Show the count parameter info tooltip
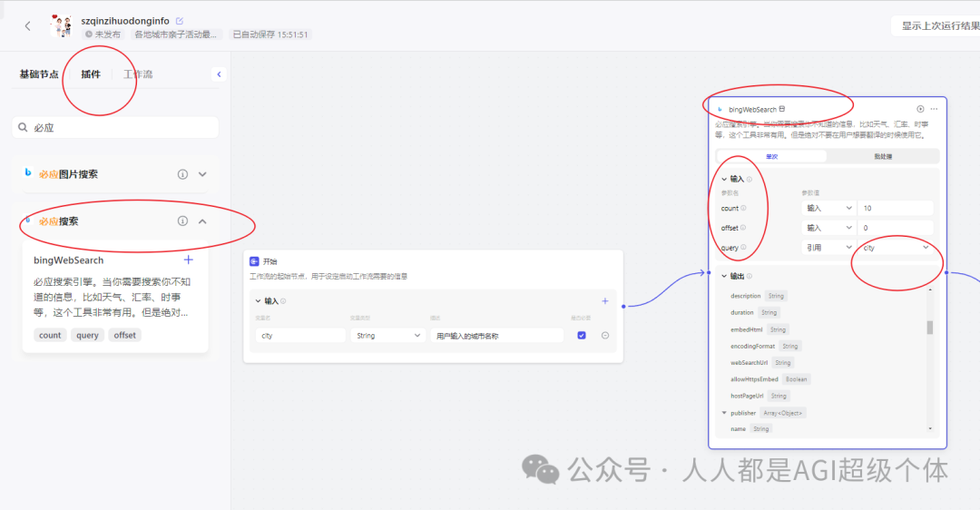The image size is (980, 510). click(x=743, y=208)
